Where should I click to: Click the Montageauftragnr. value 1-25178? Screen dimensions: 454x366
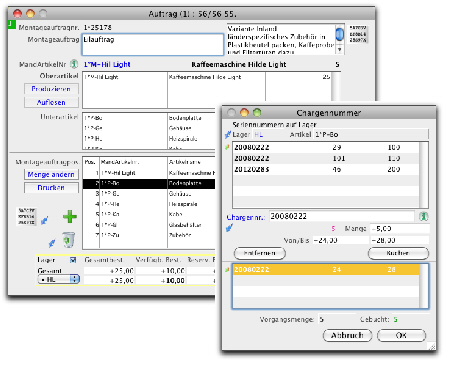coord(98,27)
